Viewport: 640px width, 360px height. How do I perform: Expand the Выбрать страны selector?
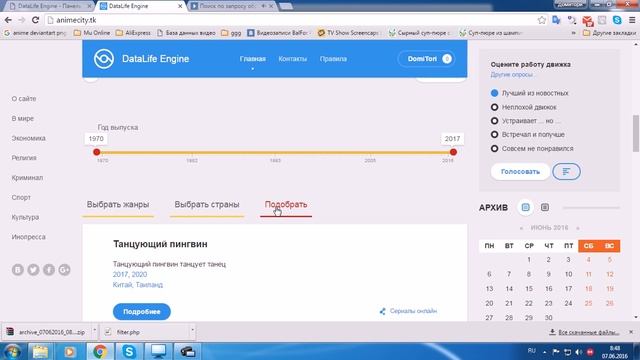207,205
